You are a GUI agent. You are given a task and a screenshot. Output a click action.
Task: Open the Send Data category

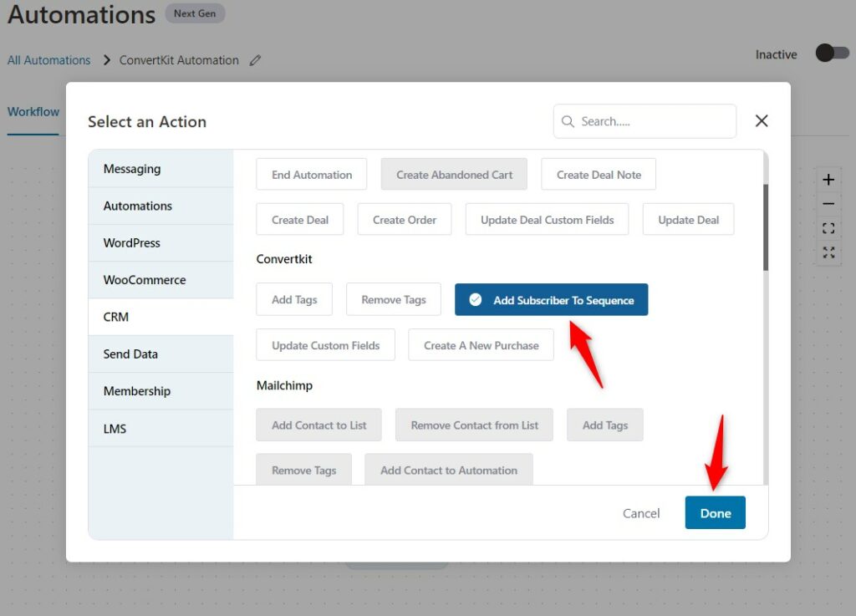(161, 354)
